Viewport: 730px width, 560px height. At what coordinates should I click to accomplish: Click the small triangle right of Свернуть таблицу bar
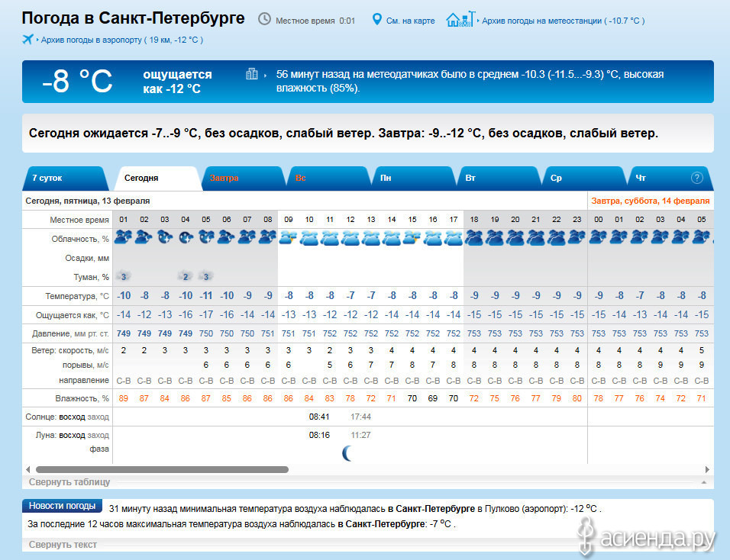point(703,482)
